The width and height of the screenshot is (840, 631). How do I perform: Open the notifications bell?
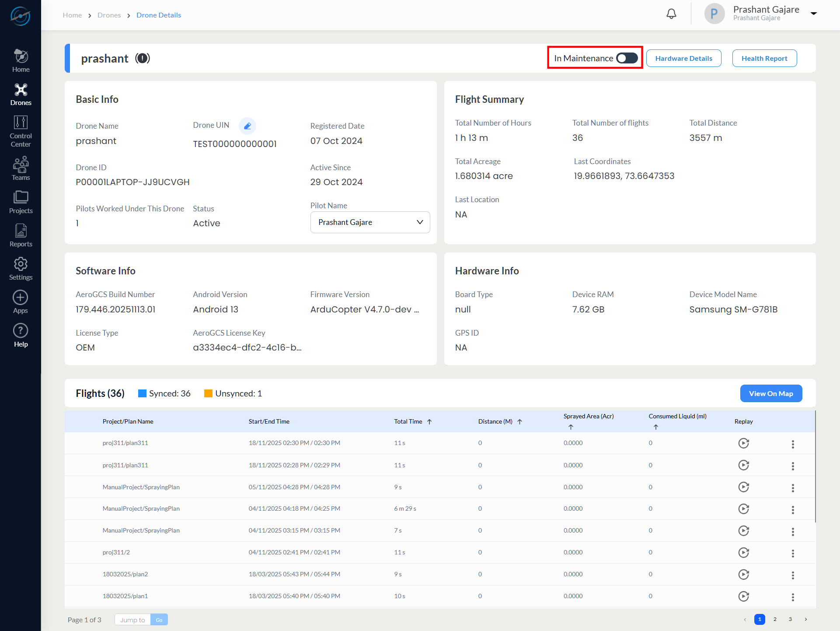point(671,14)
